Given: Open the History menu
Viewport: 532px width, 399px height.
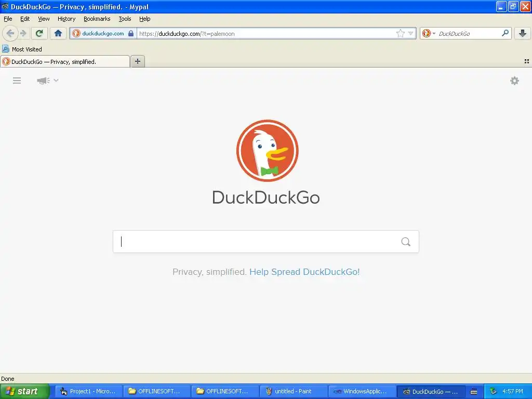Looking at the screenshot, I should pyautogui.click(x=66, y=19).
